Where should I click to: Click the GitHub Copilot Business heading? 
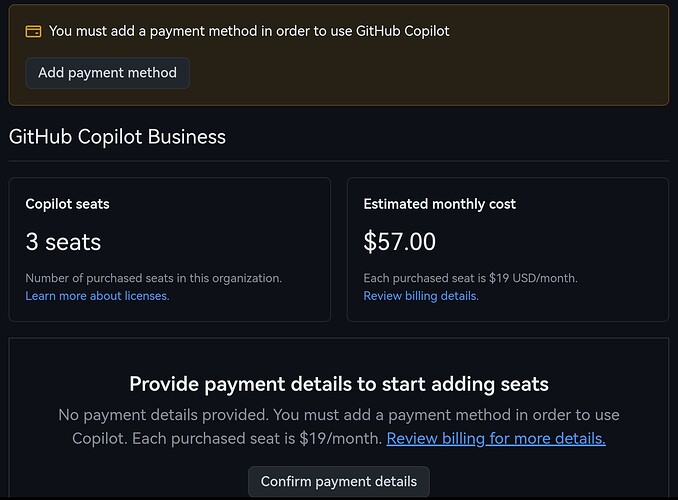click(x=117, y=137)
